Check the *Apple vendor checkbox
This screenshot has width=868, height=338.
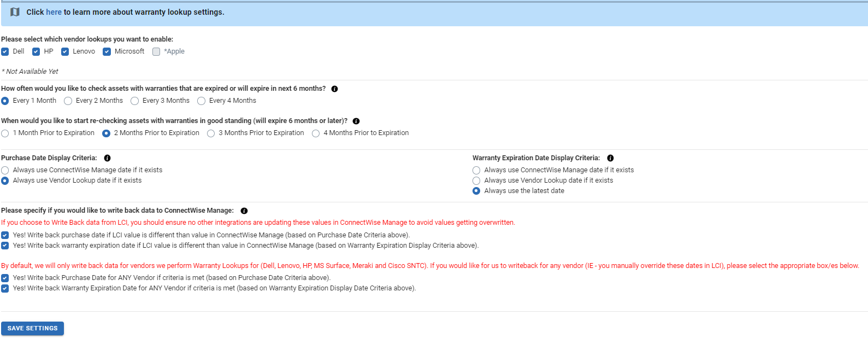(156, 51)
